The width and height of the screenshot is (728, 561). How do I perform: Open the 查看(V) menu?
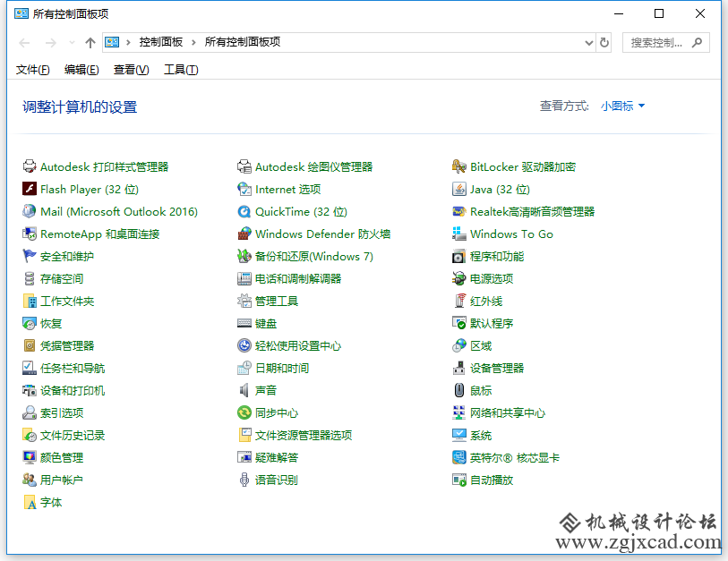(132, 70)
